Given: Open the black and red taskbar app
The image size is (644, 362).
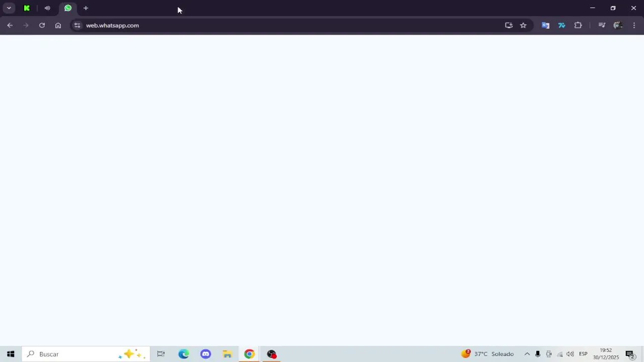Looking at the screenshot, I should pyautogui.click(x=272, y=354).
